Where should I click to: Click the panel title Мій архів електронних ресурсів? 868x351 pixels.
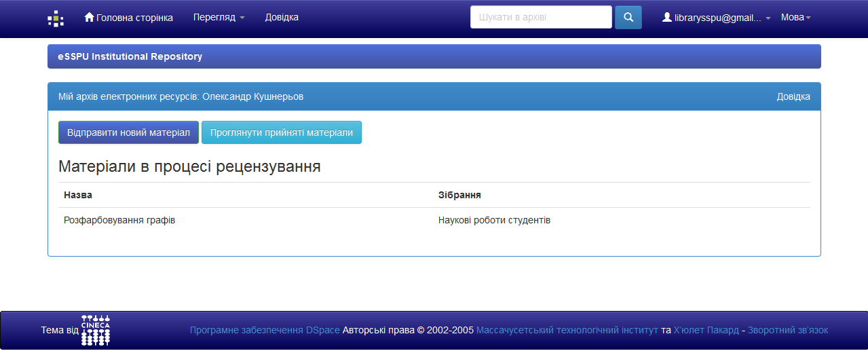tap(181, 96)
